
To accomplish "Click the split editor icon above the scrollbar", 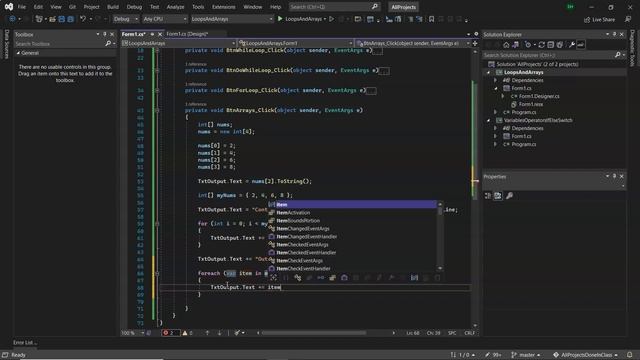I will click(x=475, y=43).
